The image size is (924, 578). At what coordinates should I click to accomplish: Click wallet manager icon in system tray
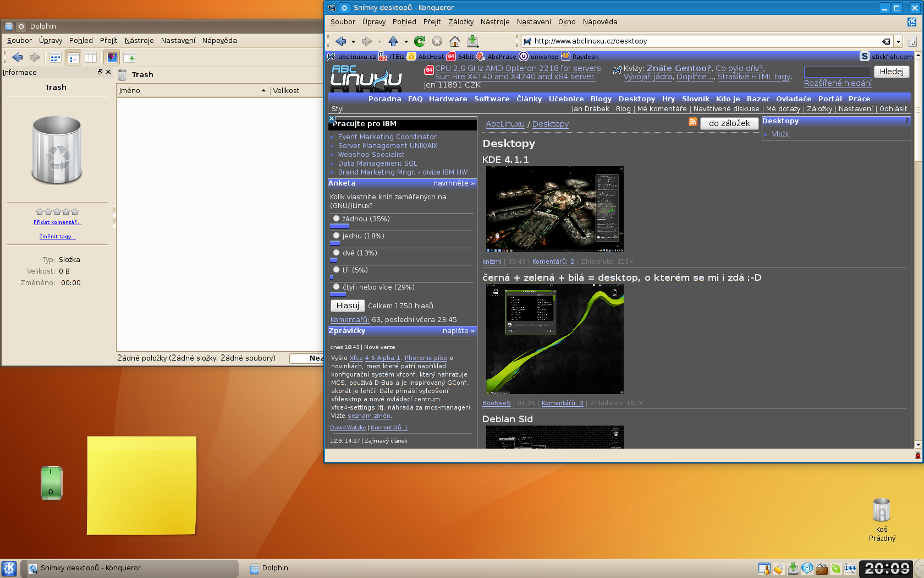pyautogui.click(x=822, y=569)
